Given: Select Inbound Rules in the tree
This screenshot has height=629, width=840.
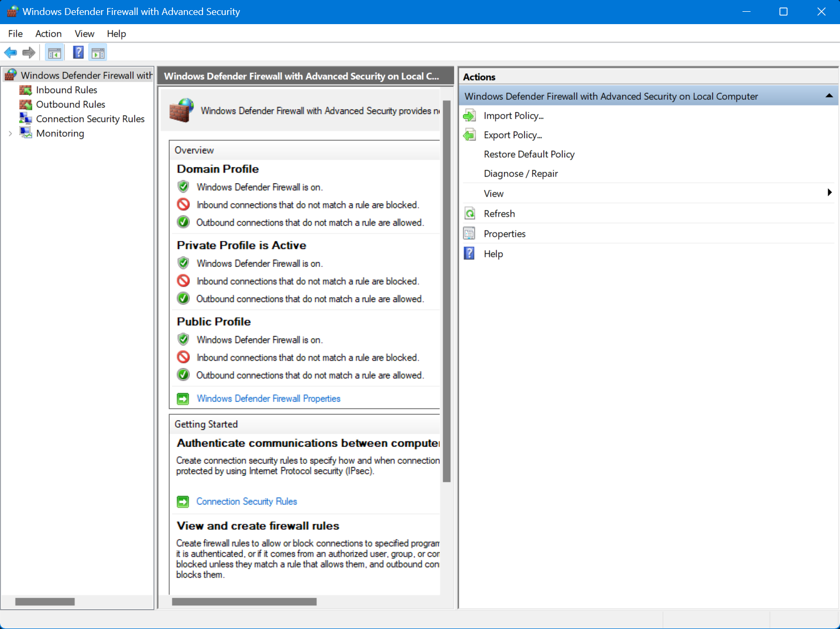Looking at the screenshot, I should coord(66,90).
